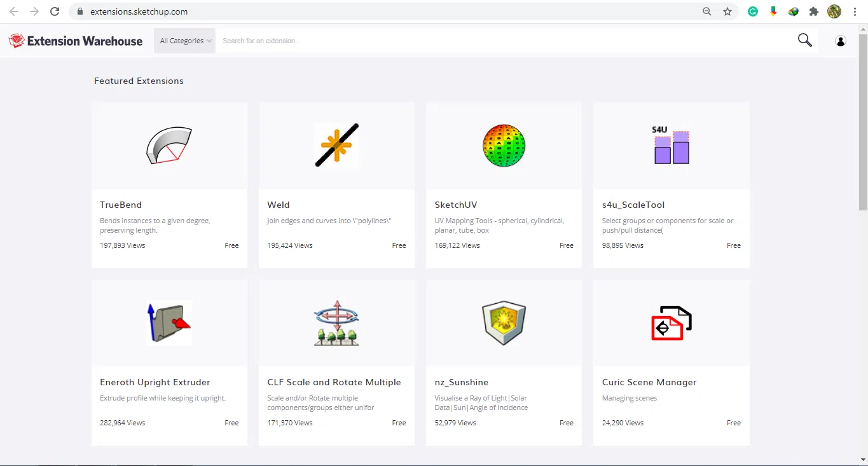Open the Curic Scene Manager icon

671,323
